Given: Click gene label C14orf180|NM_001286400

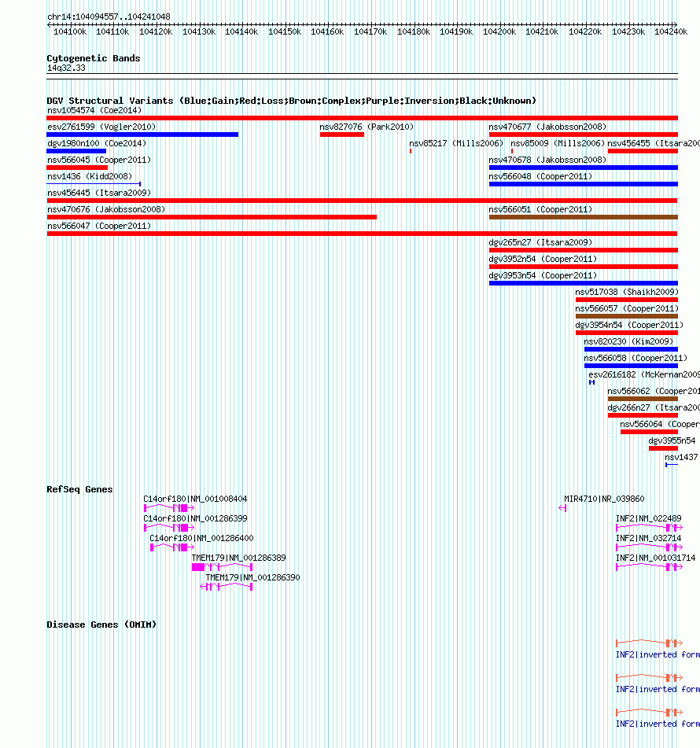Looking at the screenshot, I should [x=201, y=538].
